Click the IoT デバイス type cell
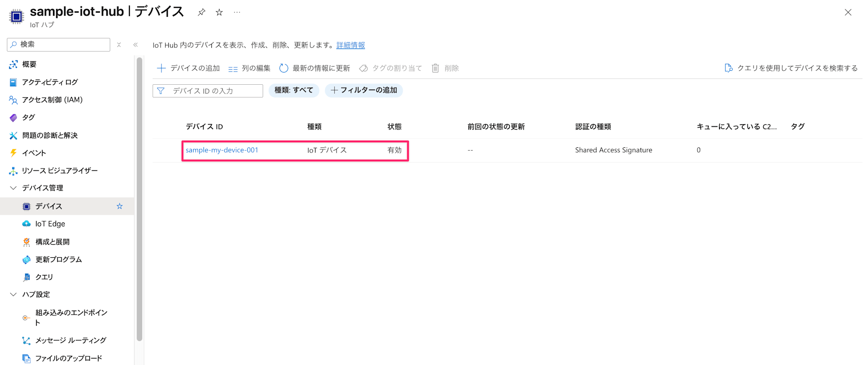Screen dimensions: 868x365 click(327, 150)
